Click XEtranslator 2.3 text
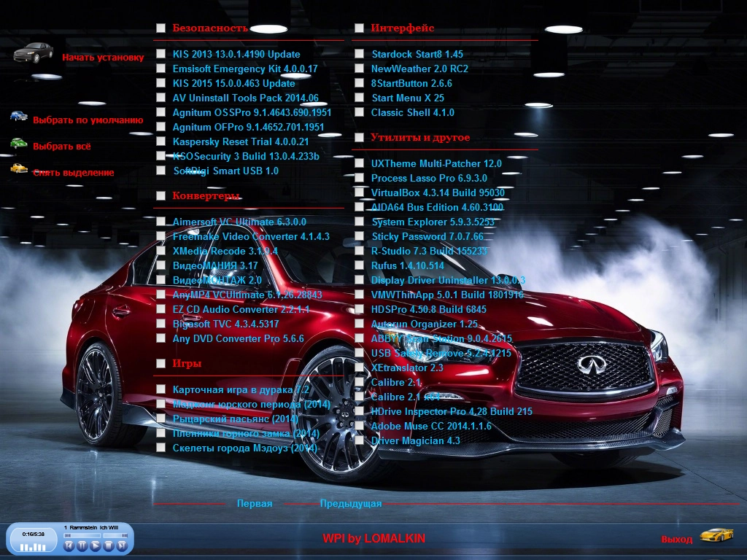 (407, 367)
